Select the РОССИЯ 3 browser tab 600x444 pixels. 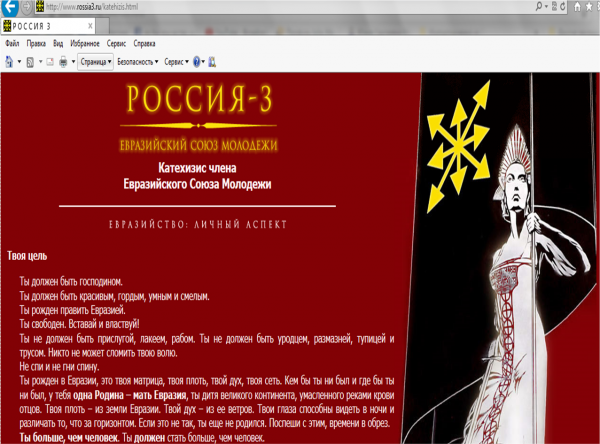point(48,26)
